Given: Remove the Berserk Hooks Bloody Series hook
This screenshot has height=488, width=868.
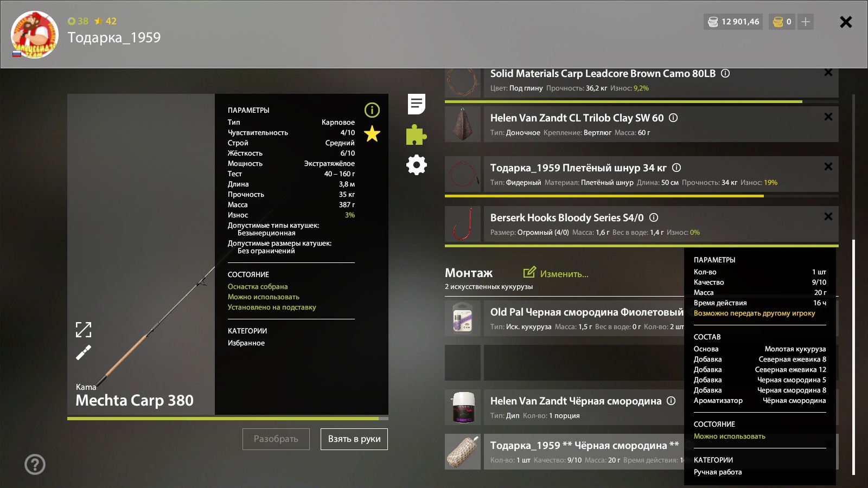Looking at the screenshot, I should tap(828, 216).
